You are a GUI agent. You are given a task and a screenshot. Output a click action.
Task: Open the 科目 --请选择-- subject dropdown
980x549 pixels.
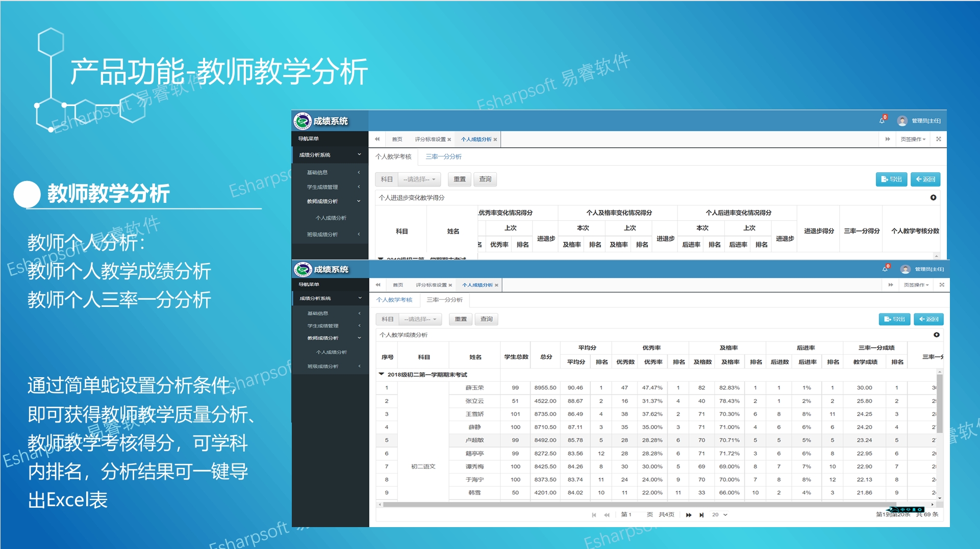pyautogui.click(x=420, y=319)
